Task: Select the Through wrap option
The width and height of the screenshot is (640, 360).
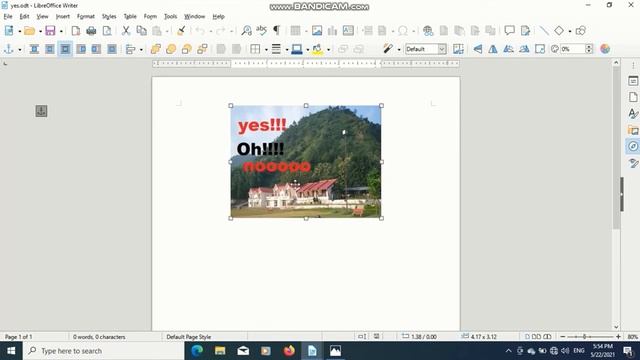Action: coord(112,49)
